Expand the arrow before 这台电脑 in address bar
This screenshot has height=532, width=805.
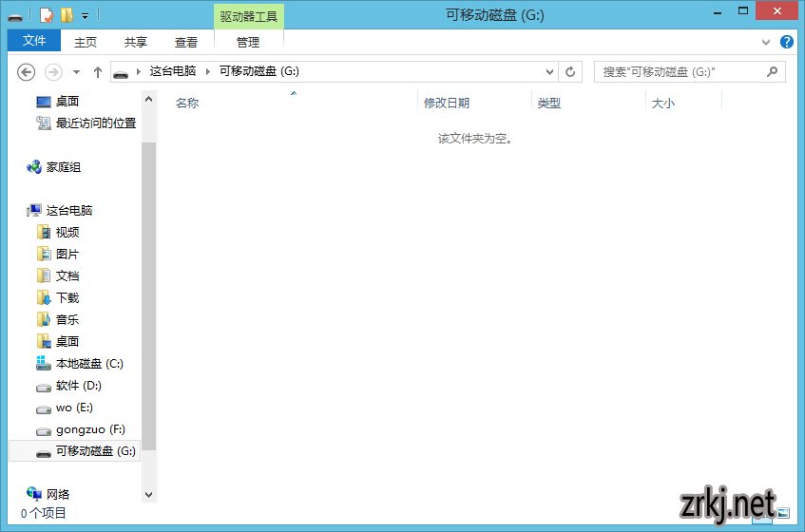point(139,72)
